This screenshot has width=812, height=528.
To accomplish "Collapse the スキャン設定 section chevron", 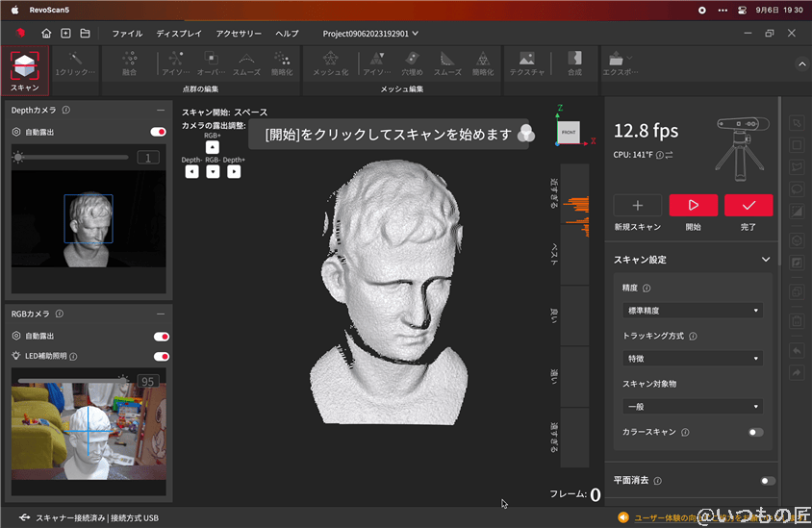I will [x=766, y=260].
